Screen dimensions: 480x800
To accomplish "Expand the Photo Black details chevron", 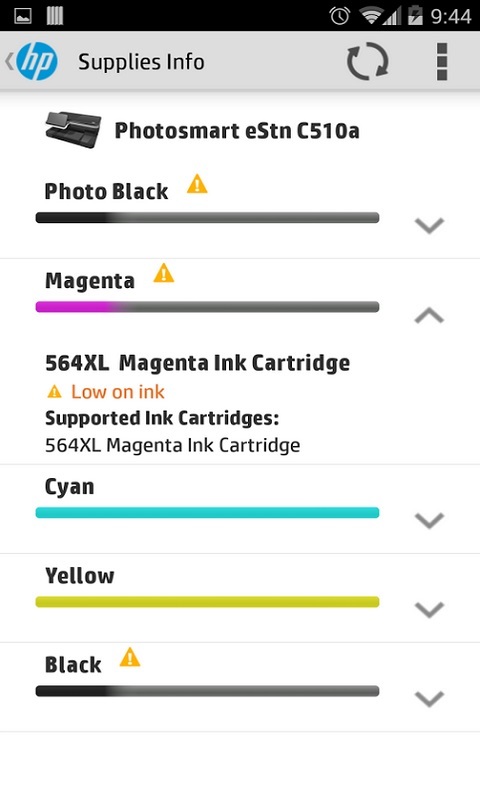I will tap(430, 225).
